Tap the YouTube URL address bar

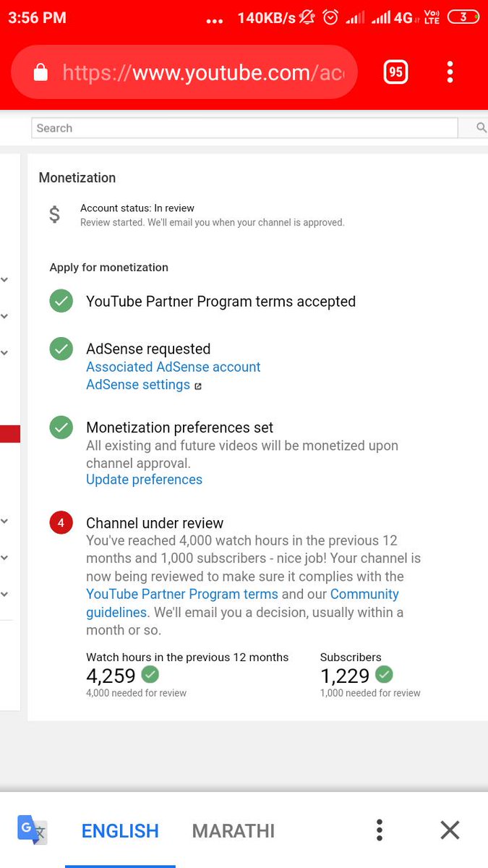pos(184,72)
